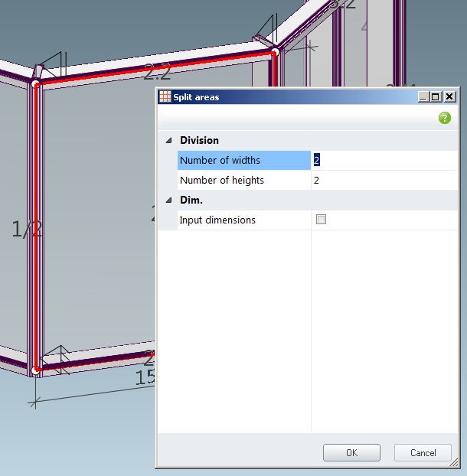Select the top-left red node of selected area
This screenshot has height=476, width=467.
pos(35,83)
